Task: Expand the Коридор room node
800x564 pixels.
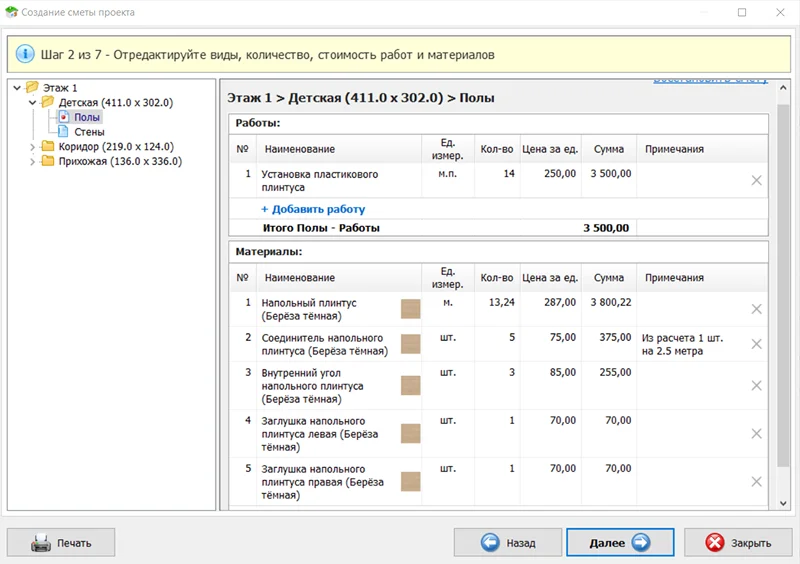Action: (33, 147)
